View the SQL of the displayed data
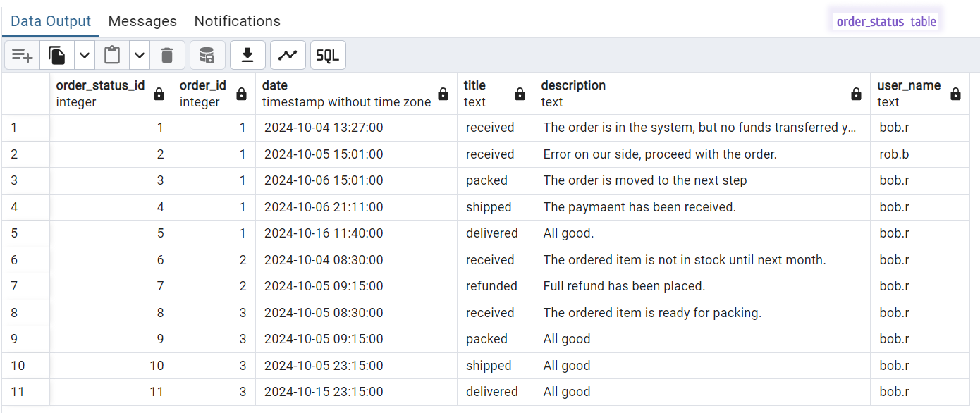The width and height of the screenshot is (980, 413). coord(328,54)
